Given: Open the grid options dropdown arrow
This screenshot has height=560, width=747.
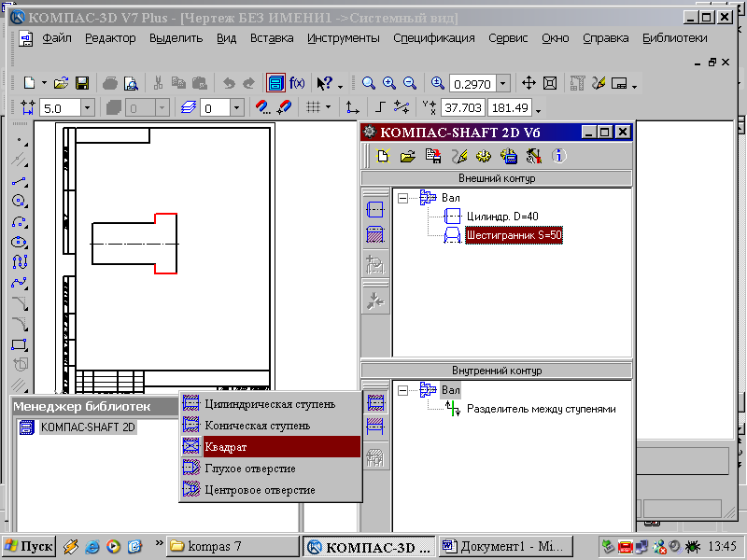Looking at the screenshot, I should coord(329,107).
